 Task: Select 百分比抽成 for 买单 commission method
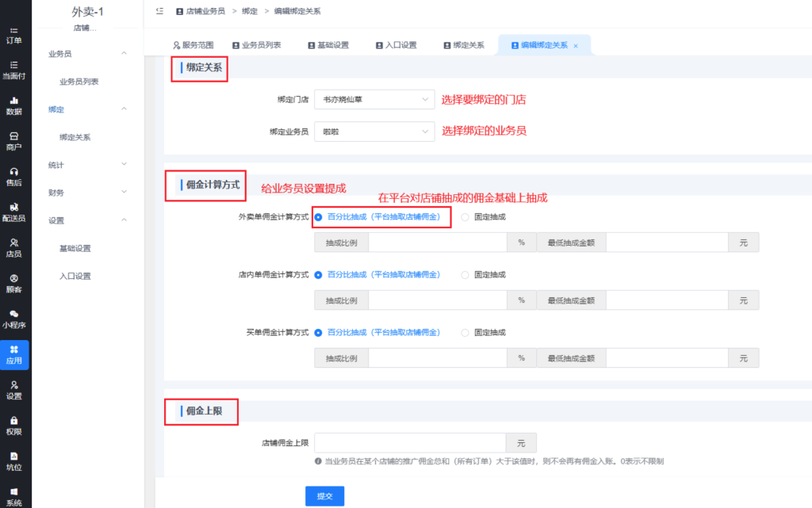(x=319, y=333)
